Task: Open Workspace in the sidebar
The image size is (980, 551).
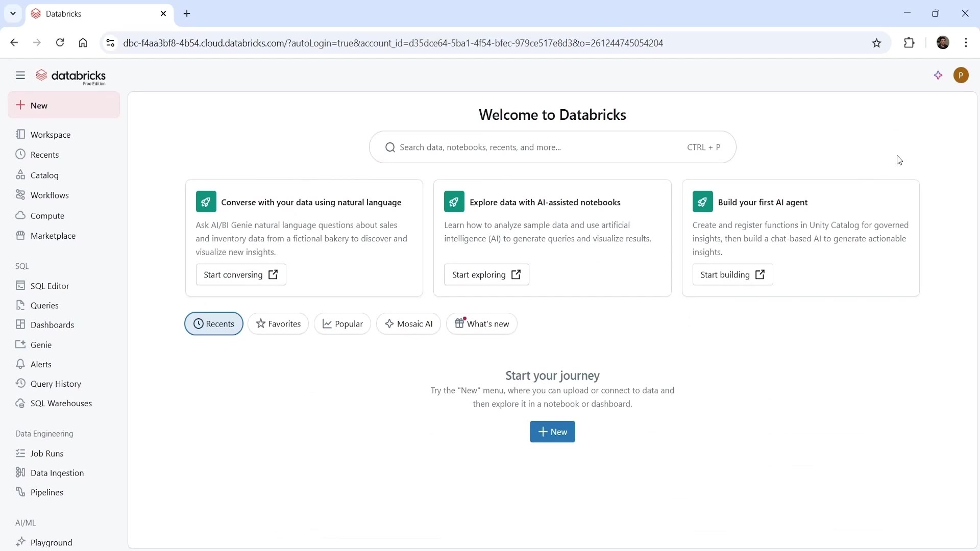Action: point(64,135)
